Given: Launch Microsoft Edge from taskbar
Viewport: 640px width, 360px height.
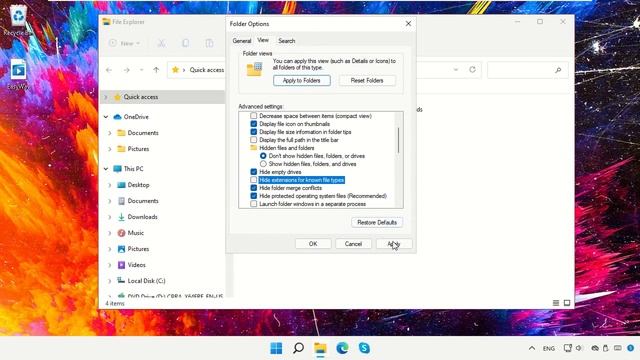Looking at the screenshot, I should (342, 348).
